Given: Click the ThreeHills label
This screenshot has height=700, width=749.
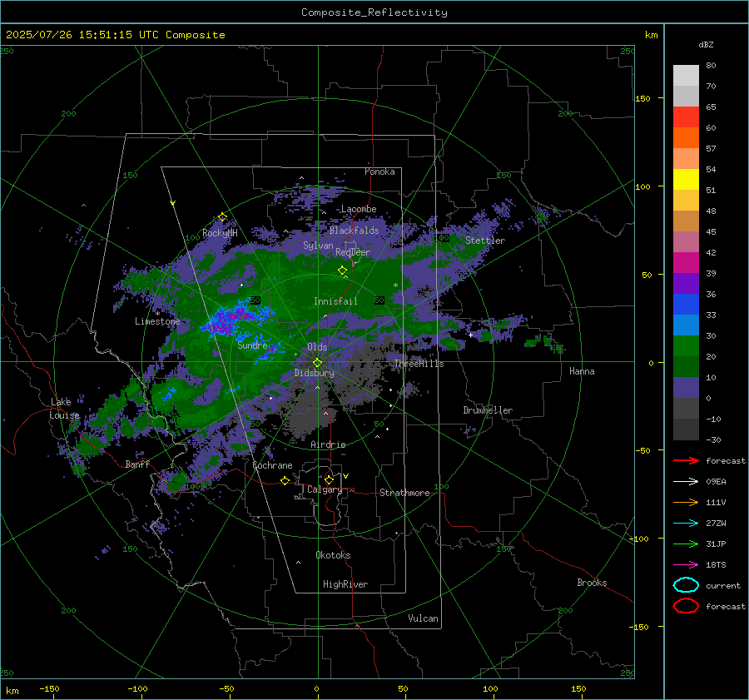Looking at the screenshot, I should tap(419, 364).
